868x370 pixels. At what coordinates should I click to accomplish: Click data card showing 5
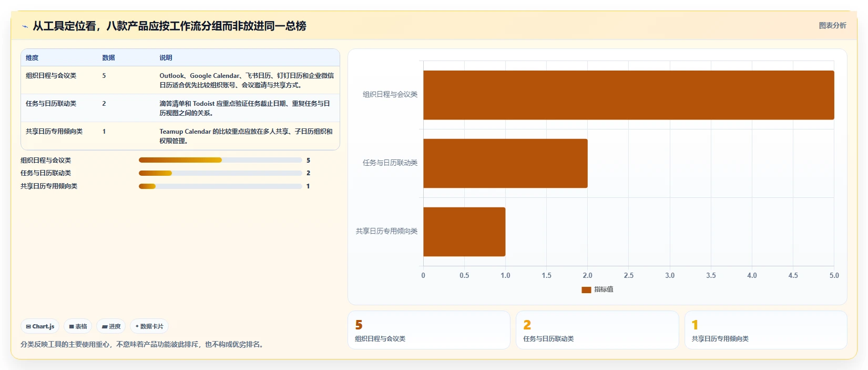click(x=429, y=330)
